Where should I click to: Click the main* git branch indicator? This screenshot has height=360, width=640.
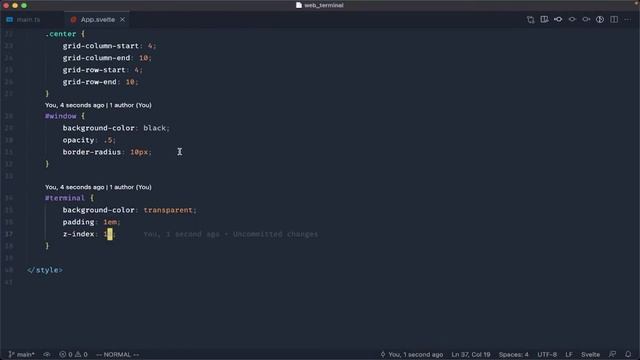pyautogui.click(x=22, y=354)
